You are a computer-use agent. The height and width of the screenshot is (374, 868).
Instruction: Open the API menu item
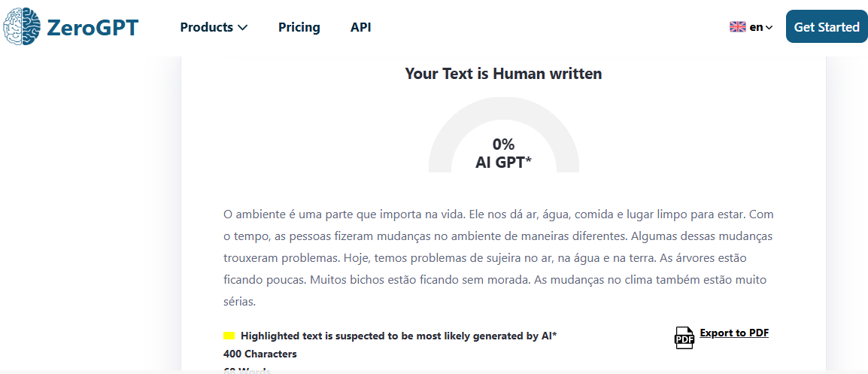click(360, 27)
